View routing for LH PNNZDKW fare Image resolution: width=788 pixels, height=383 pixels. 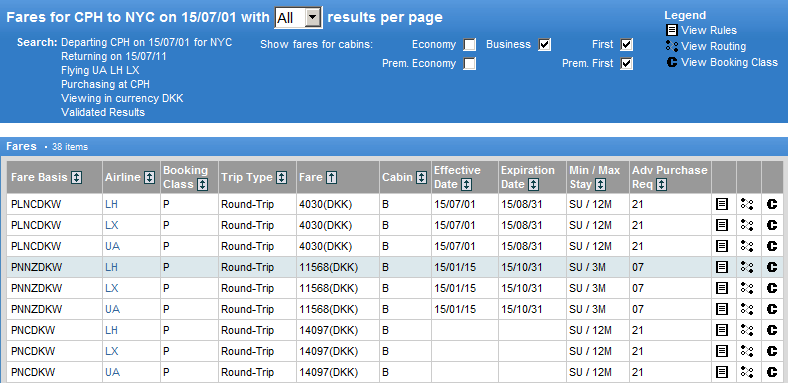click(x=747, y=267)
